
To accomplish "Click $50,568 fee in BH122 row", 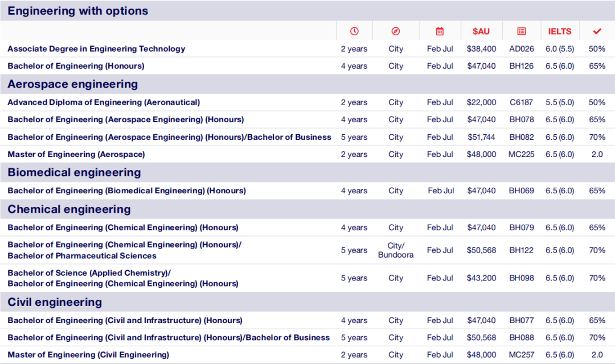I will pyautogui.click(x=481, y=250).
